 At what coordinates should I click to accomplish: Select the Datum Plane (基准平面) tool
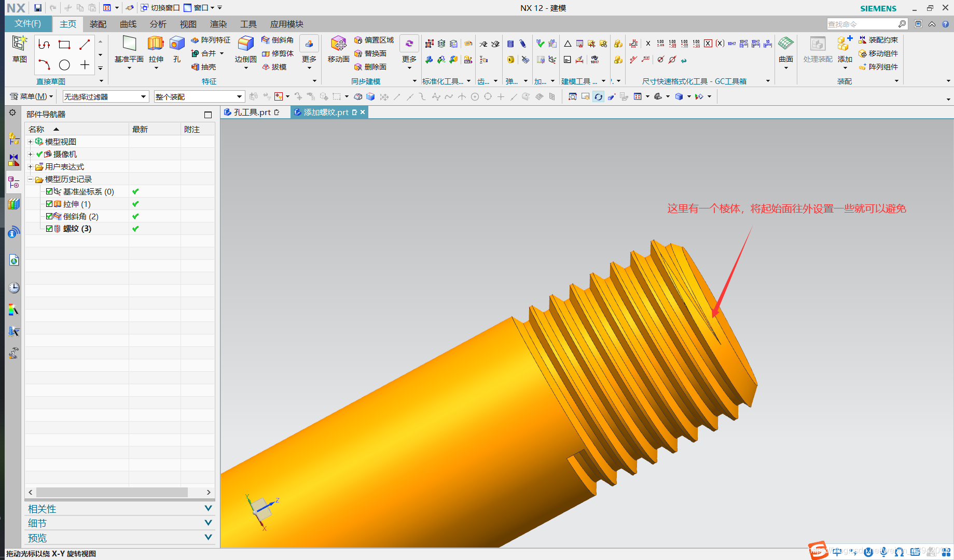(x=129, y=50)
